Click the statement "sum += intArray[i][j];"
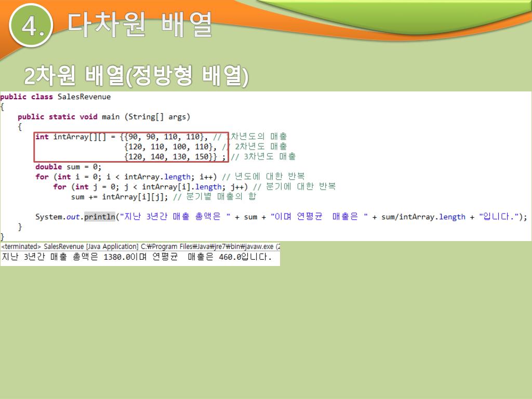Viewport: 532px width, 399px height. [119, 197]
